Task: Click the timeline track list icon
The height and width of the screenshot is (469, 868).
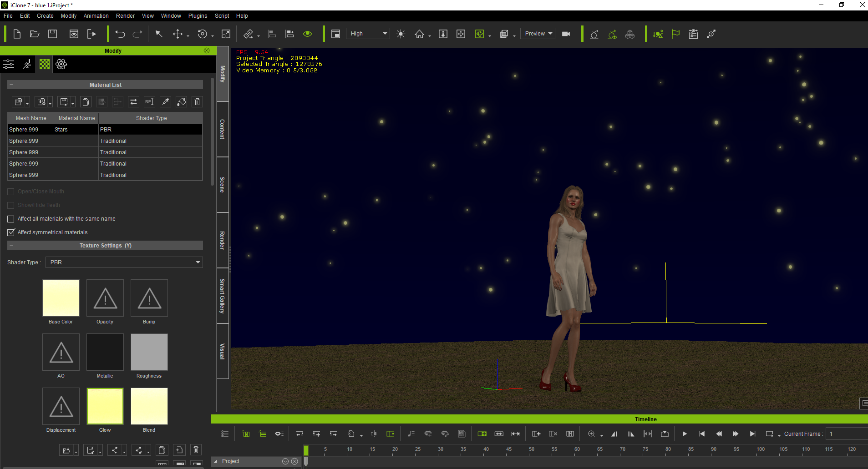Action: (225, 434)
